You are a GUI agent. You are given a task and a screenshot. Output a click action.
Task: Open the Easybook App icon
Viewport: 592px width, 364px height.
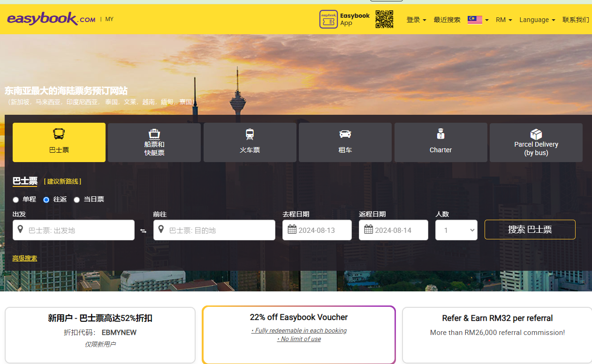click(328, 19)
